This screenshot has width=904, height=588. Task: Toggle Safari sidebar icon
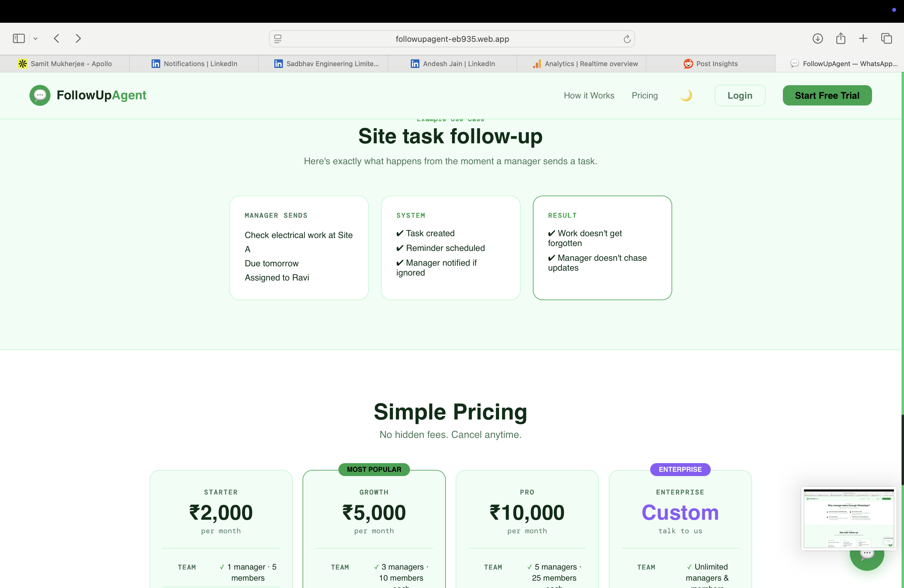(x=19, y=38)
